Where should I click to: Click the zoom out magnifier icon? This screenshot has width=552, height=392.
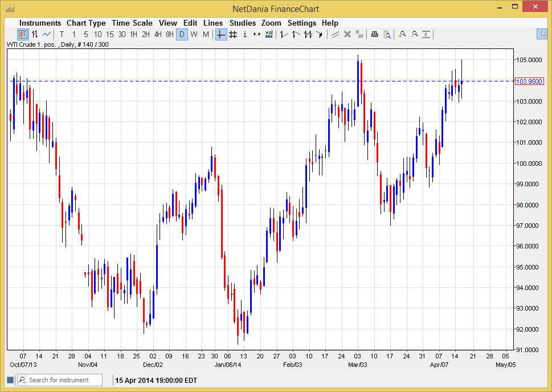[x=414, y=35]
